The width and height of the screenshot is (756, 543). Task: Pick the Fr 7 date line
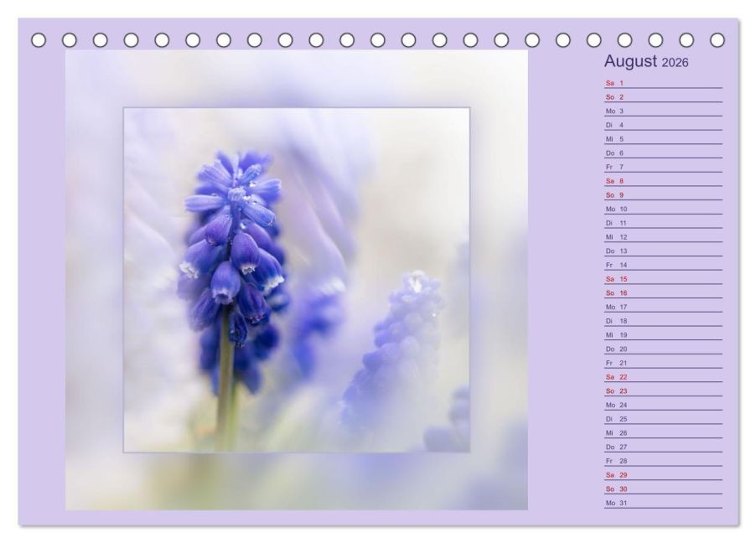point(662,167)
